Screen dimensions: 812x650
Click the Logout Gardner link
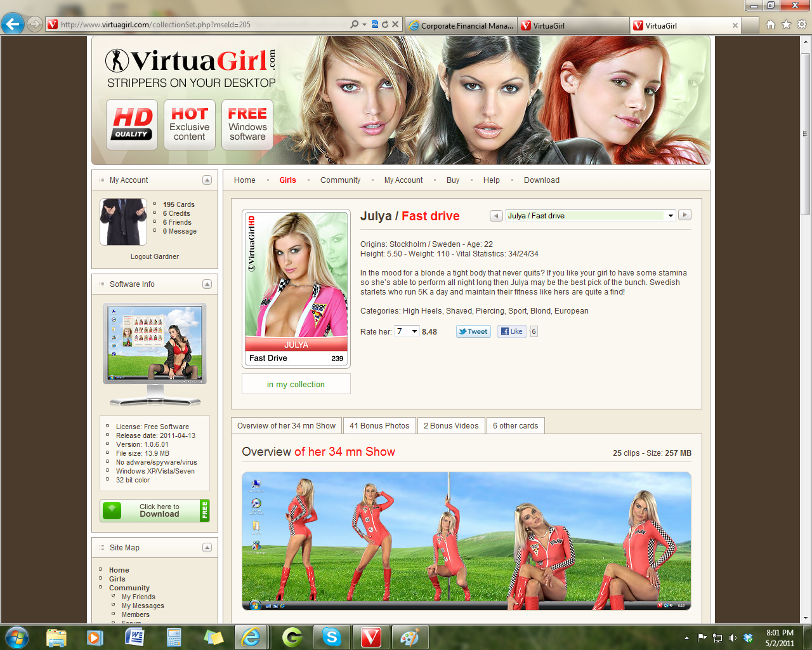pyautogui.click(x=155, y=257)
